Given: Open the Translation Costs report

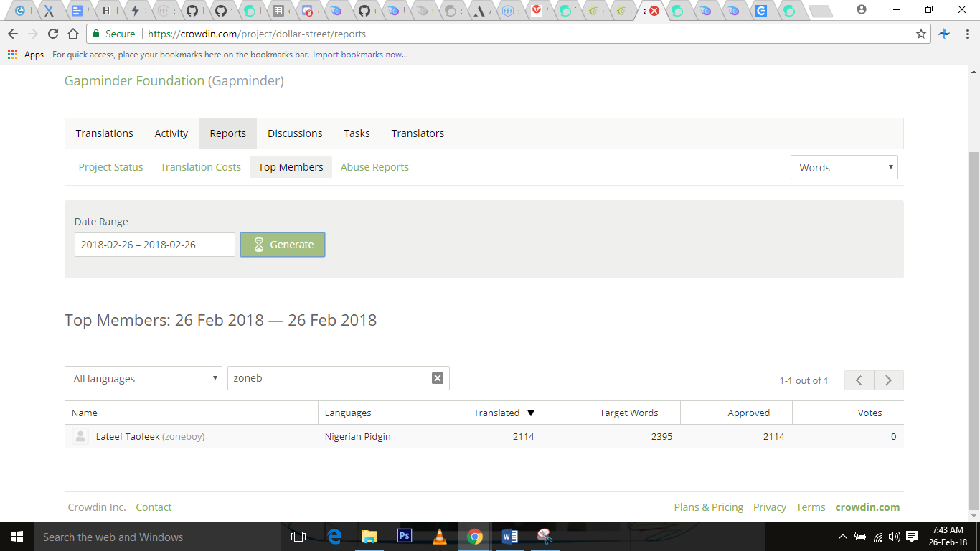Looking at the screenshot, I should [201, 167].
